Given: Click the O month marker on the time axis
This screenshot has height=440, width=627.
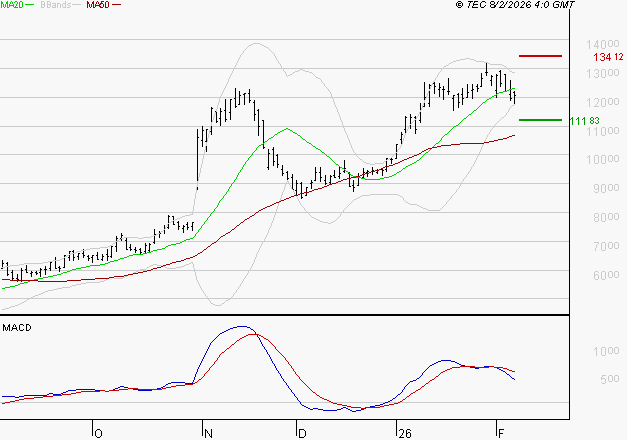Looking at the screenshot, I should (98, 434).
